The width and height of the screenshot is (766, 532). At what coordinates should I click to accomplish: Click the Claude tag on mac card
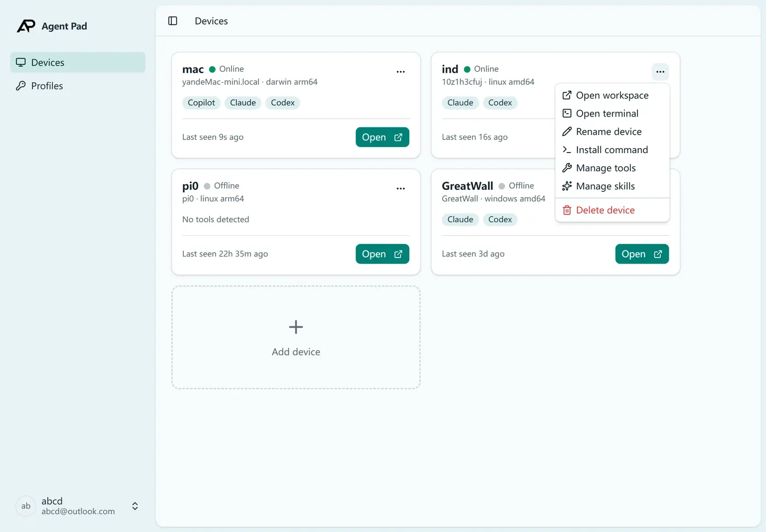(243, 103)
